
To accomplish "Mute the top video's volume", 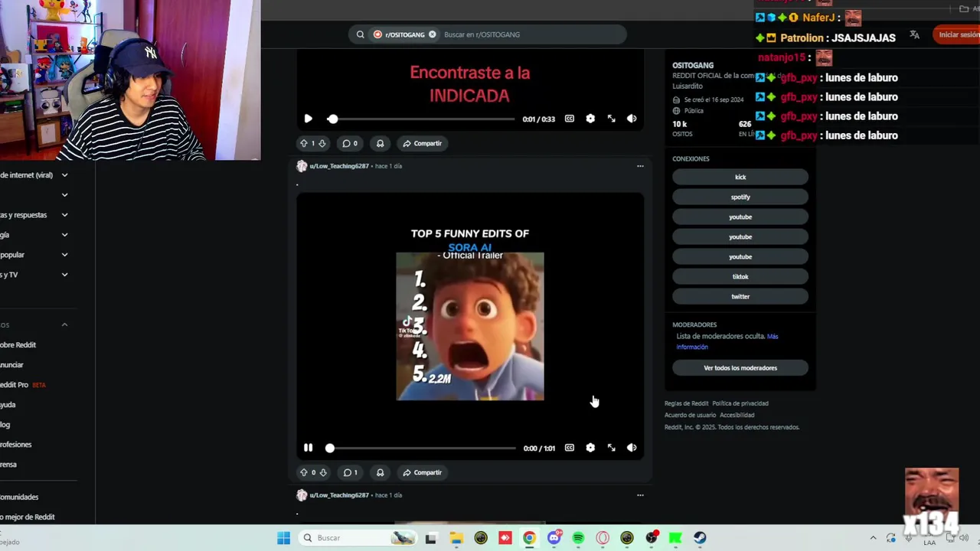I will (632, 119).
